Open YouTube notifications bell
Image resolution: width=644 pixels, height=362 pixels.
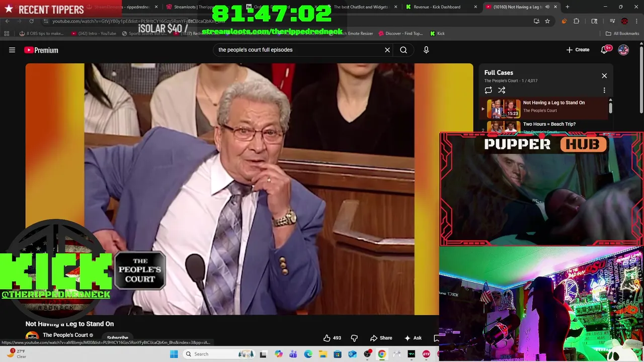click(605, 50)
